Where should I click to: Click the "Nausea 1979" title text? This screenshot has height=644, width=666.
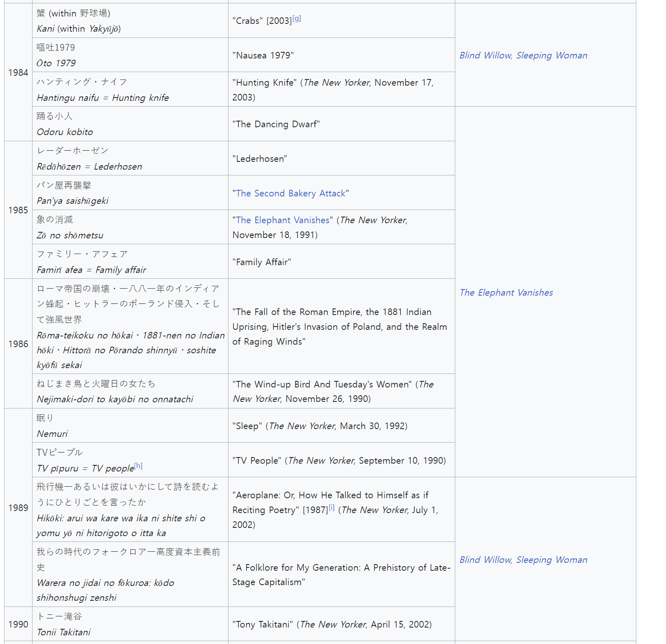point(263,55)
